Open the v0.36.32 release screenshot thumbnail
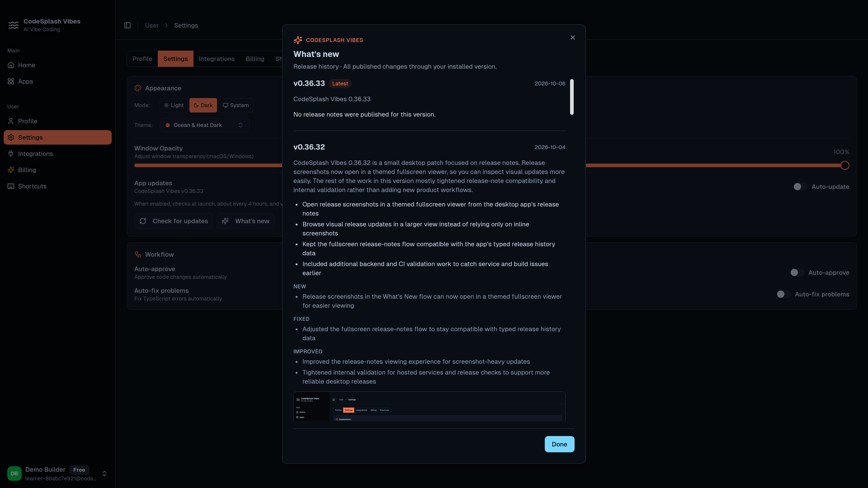The height and width of the screenshot is (488, 868). tap(429, 406)
